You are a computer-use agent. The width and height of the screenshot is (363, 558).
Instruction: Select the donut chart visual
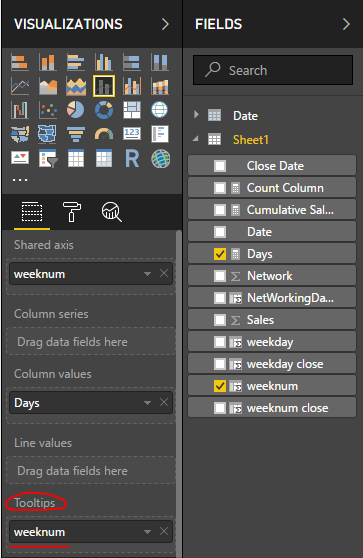pos(104,110)
